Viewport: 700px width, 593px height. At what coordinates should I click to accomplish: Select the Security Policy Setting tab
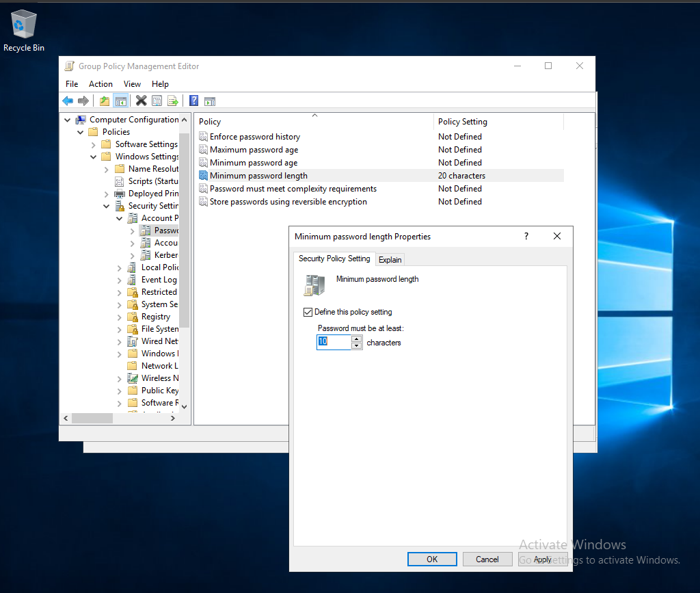point(334,259)
